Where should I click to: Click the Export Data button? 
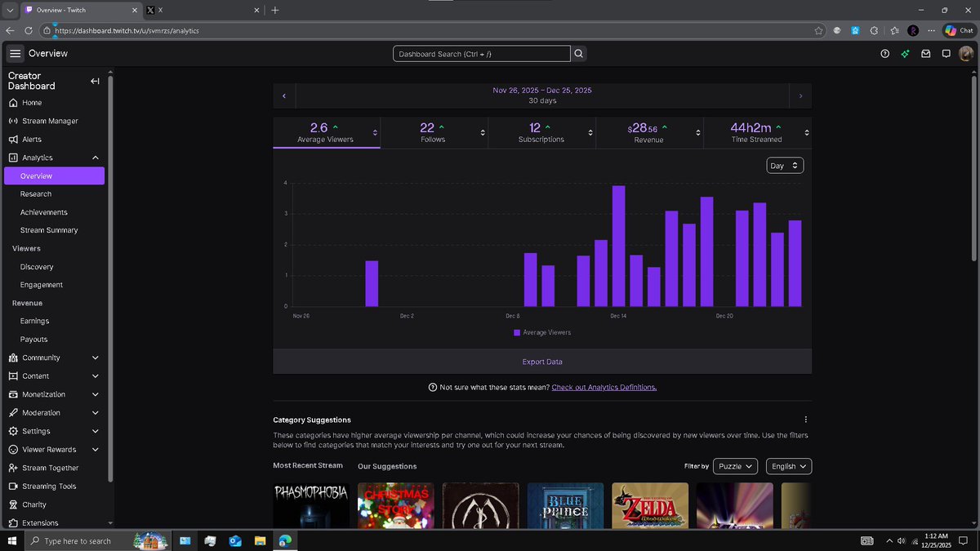coord(542,362)
